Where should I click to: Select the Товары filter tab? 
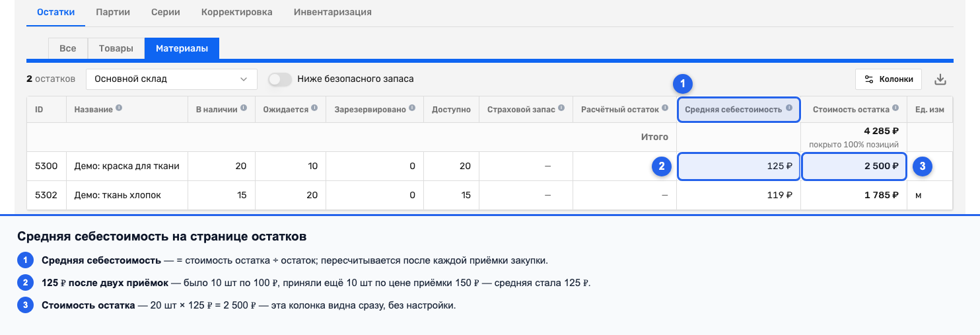pos(116,48)
